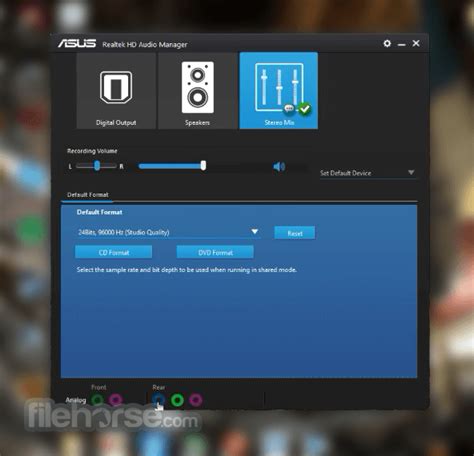
Task: Click the Rear jacks label
Action: tap(159, 387)
